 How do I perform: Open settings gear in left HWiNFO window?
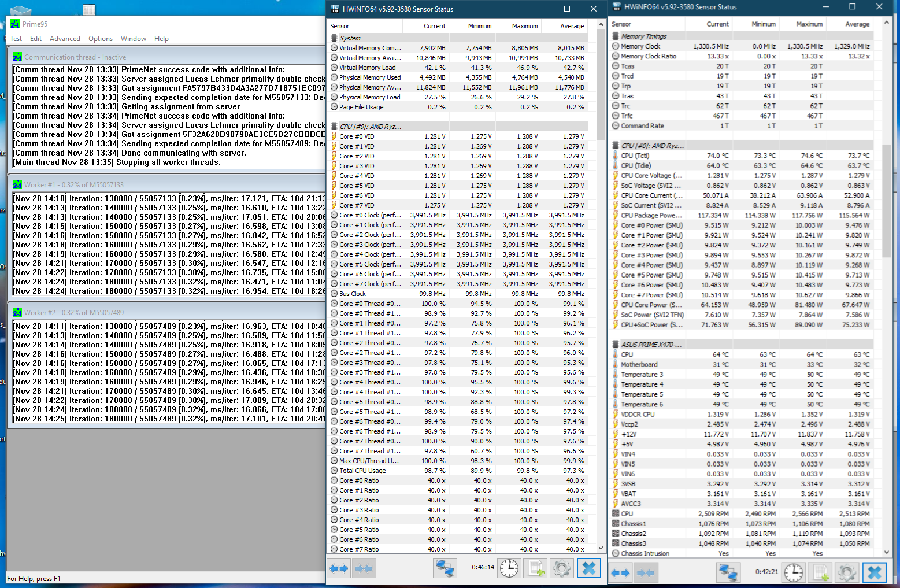coord(562,568)
